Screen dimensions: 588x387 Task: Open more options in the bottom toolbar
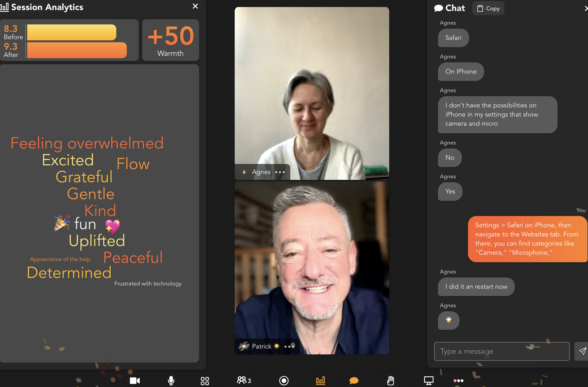(x=458, y=380)
